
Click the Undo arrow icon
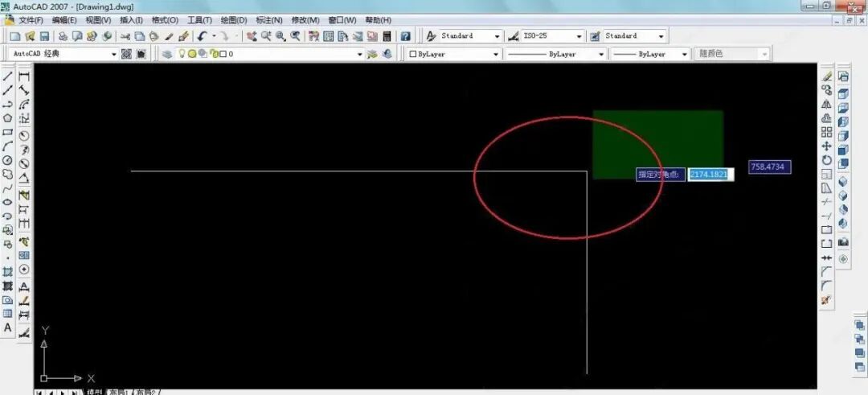point(203,36)
